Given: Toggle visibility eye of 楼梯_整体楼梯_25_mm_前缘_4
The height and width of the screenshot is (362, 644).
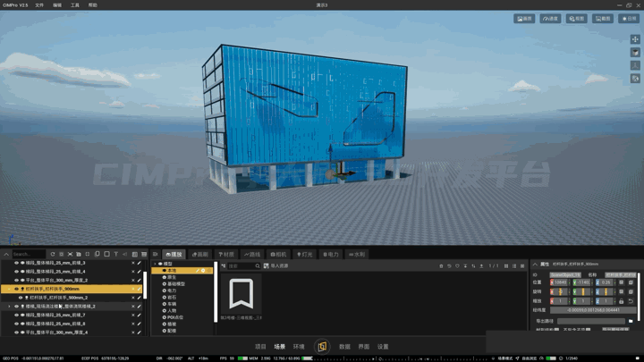Looking at the screenshot, I should (x=16, y=272).
